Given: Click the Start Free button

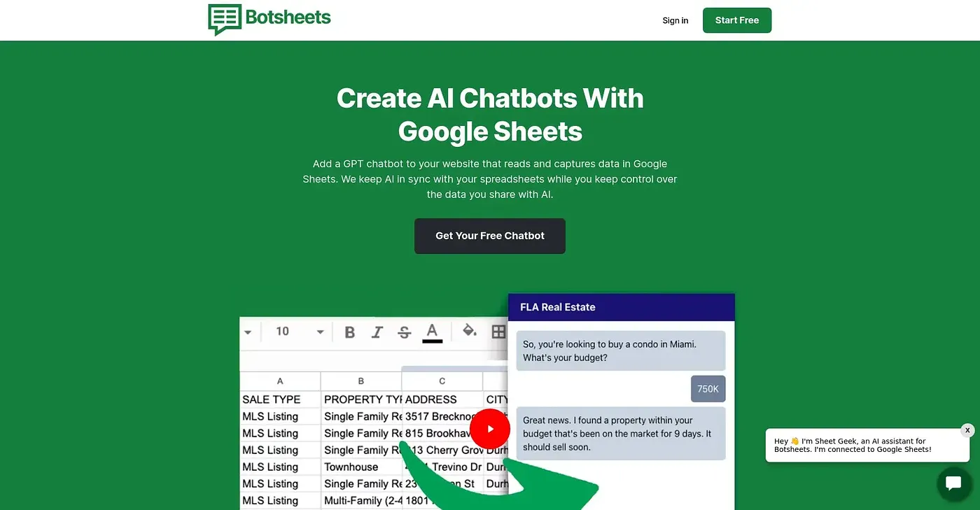Looking at the screenshot, I should [737, 20].
